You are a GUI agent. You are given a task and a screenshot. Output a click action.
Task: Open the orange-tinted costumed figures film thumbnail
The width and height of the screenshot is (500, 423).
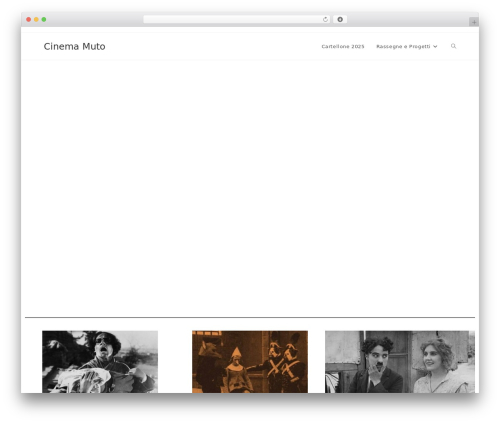click(x=250, y=362)
